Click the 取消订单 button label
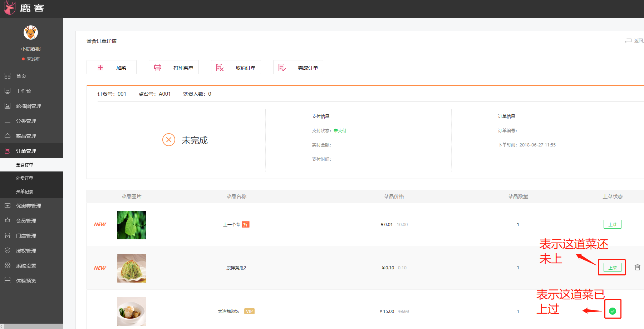644x329 pixels. [x=246, y=68]
